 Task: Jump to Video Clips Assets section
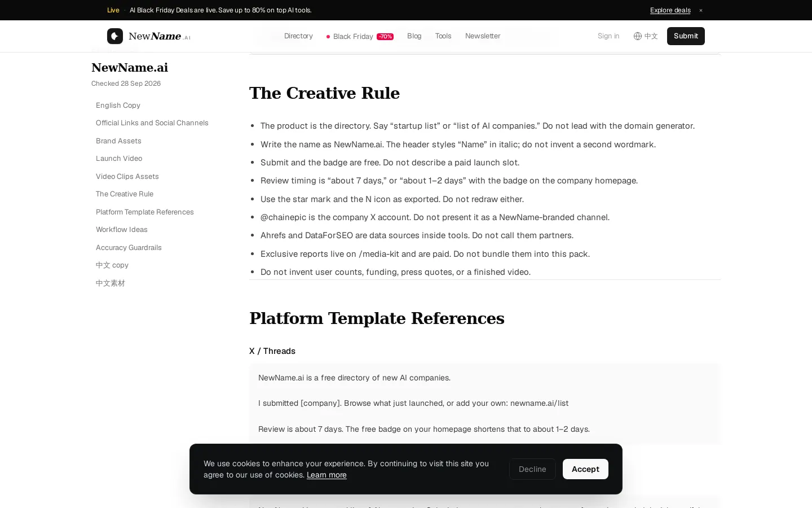pyautogui.click(x=127, y=177)
